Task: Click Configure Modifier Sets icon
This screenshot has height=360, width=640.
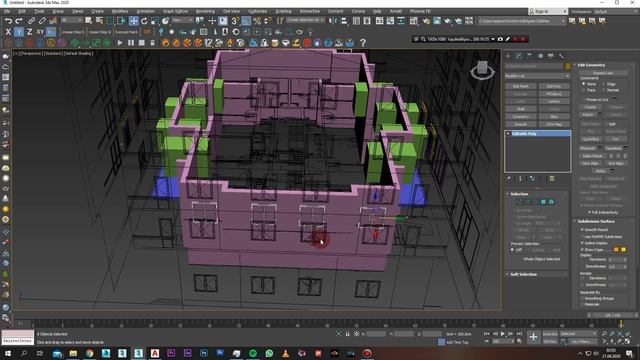Action: pyautogui.click(x=552, y=179)
